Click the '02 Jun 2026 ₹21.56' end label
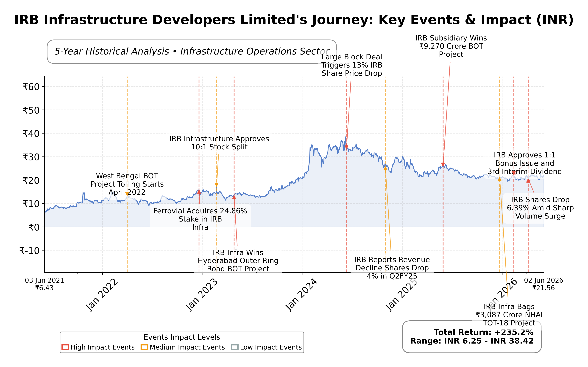The width and height of the screenshot is (588, 367). (543, 284)
